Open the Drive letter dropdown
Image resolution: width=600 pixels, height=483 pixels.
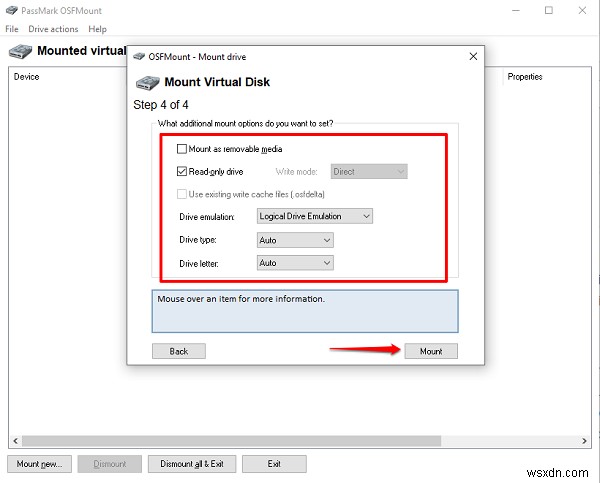[x=295, y=263]
